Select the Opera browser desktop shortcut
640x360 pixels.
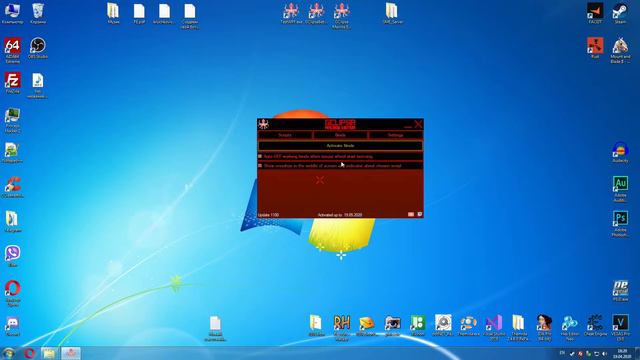click(x=12, y=293)
